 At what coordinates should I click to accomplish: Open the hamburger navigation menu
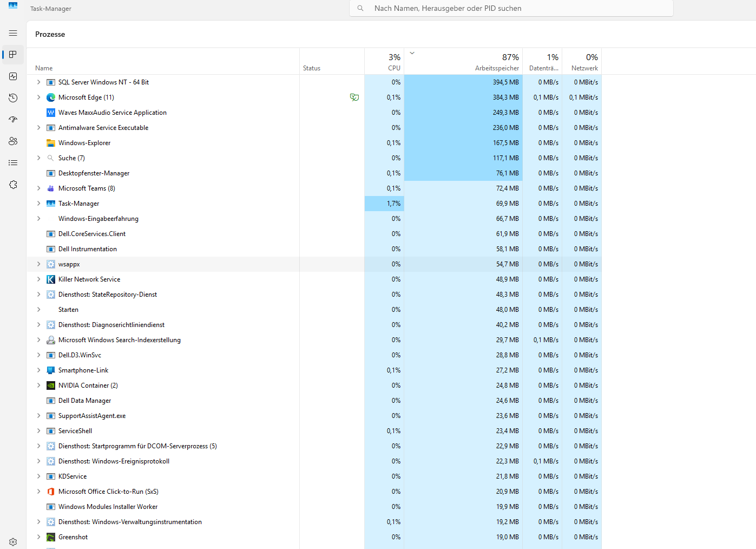(13, 33)
